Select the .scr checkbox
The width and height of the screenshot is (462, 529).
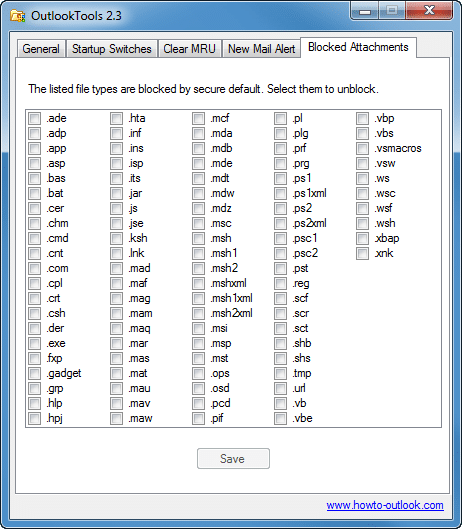click(x=280, y=313)
